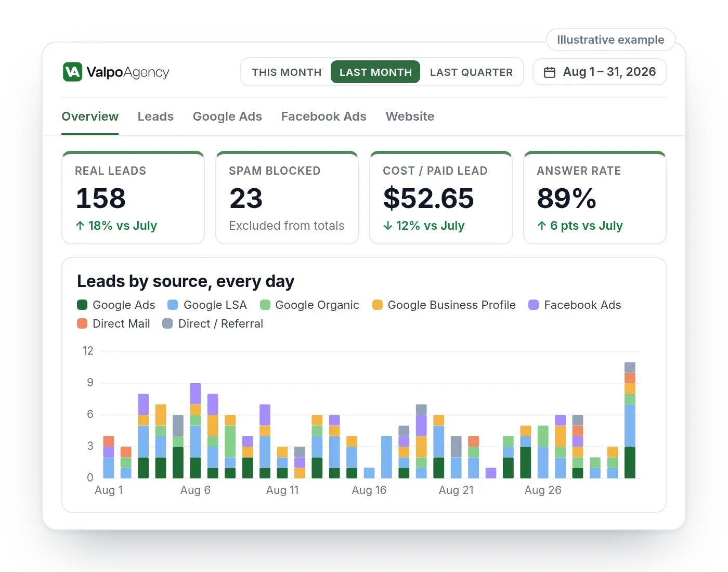Click the $52.65 cost per paid lead
Viewport: 728px width, 572px height.
[x=428, y=198]
